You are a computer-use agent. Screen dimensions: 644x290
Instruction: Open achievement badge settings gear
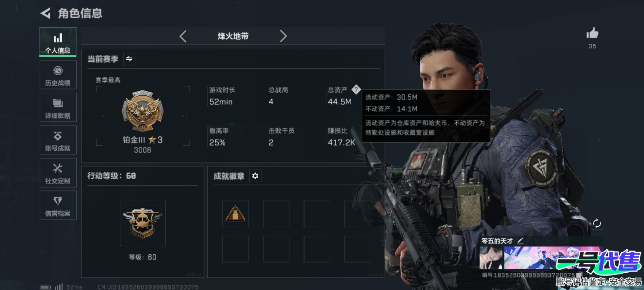tap(255, 176)
